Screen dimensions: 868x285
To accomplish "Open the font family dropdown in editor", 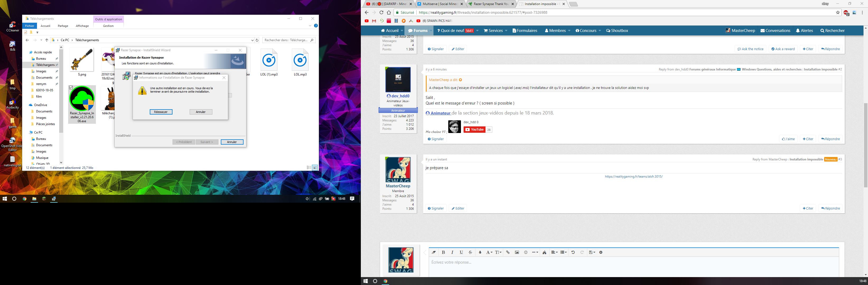I will click(489, 252).
